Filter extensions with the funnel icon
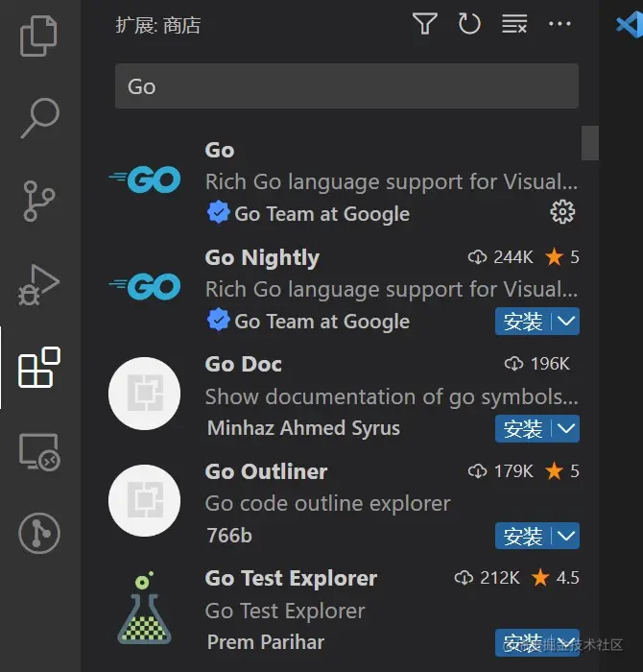This screenshot has height=672, width=643. pos(424,24)
